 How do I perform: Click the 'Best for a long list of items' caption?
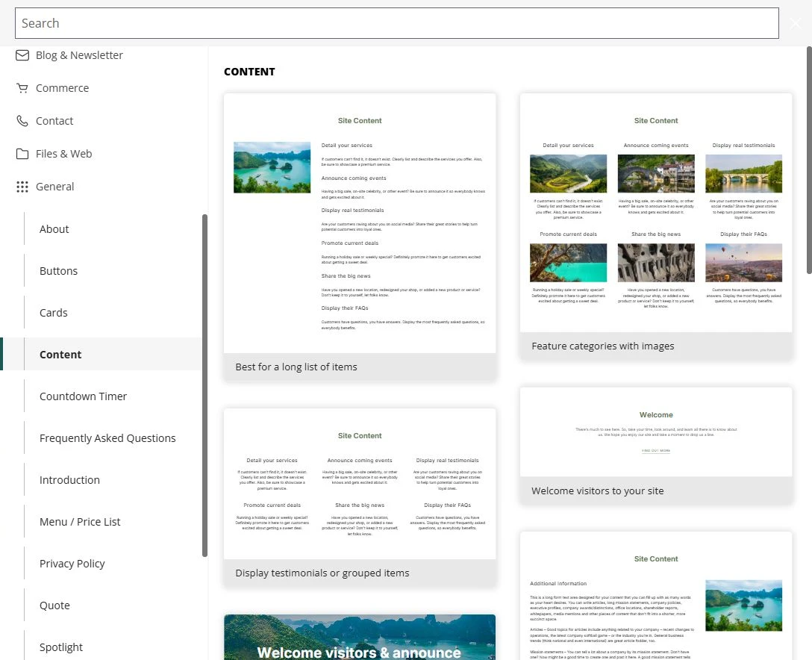tap(296, 367)
